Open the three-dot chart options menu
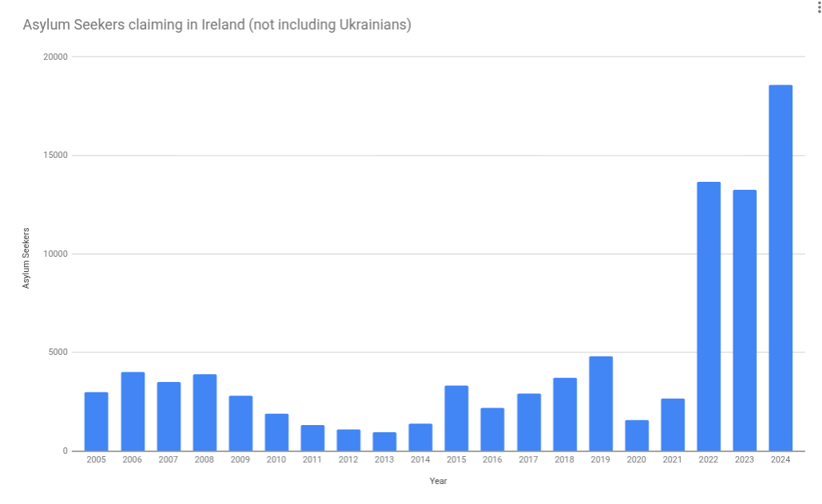The width and height of the screenshot is (822, 504). [x=819, y=7]
